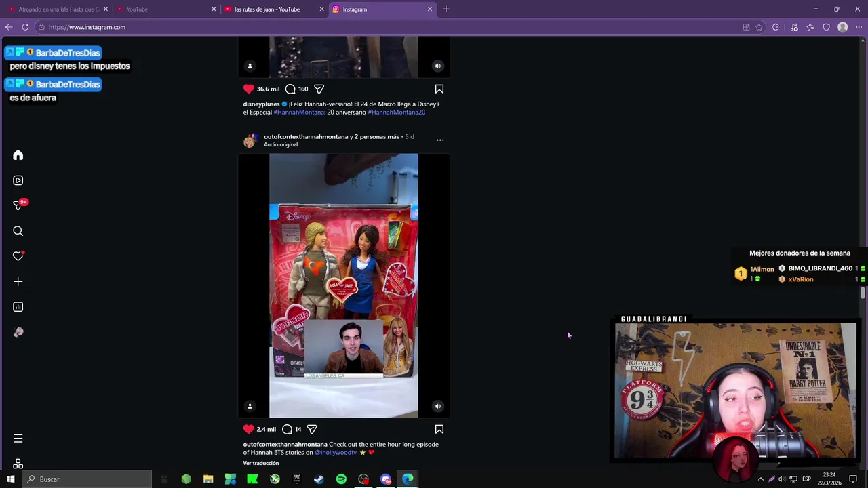Open comments on post with 160 comments
This screenshot has width=868, height=488.
tap(290, 89)
